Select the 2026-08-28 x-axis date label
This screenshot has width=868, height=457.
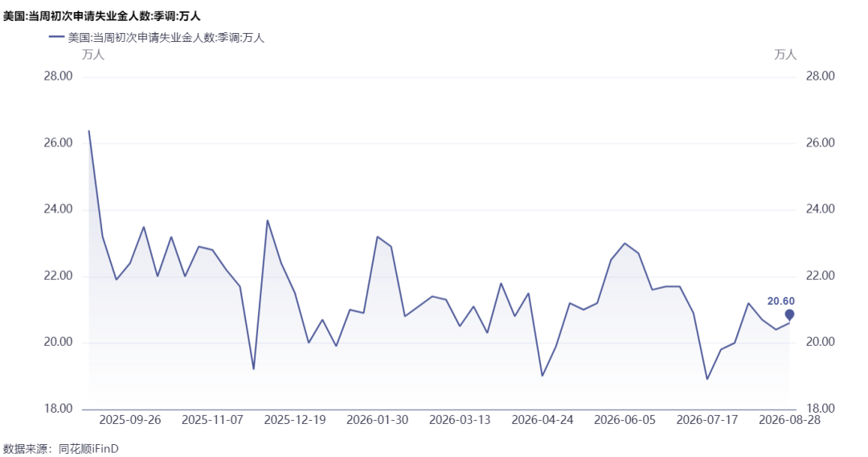[x=790, y=420]
